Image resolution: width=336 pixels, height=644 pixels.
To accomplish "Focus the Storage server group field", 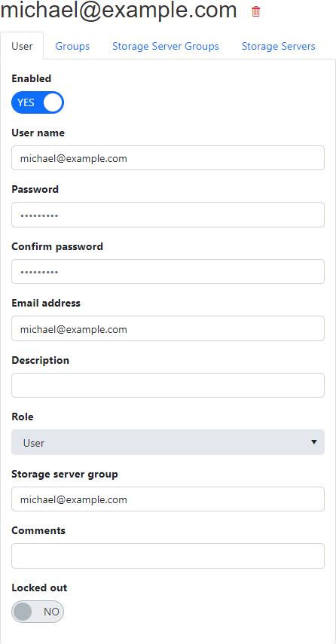I will [x=168, y=499].
